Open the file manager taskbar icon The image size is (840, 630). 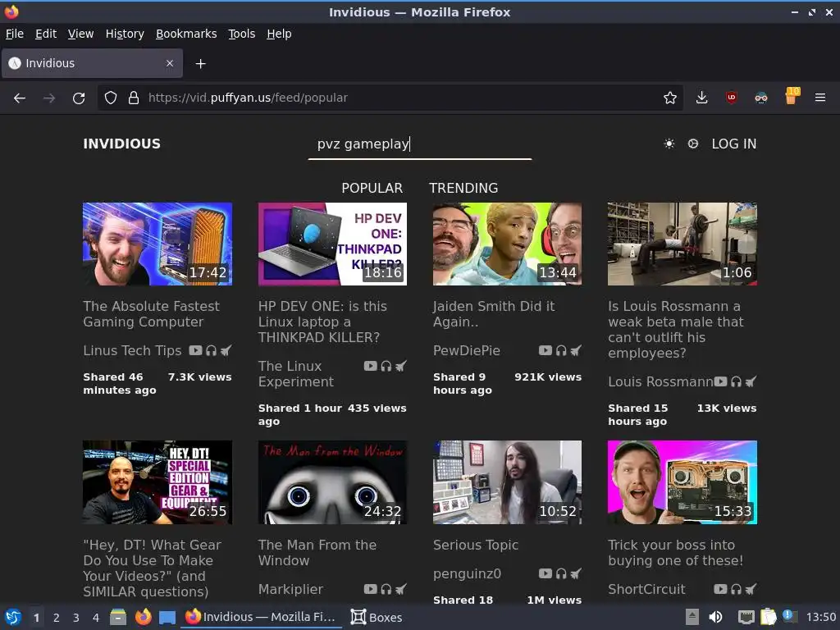point(118,617)
